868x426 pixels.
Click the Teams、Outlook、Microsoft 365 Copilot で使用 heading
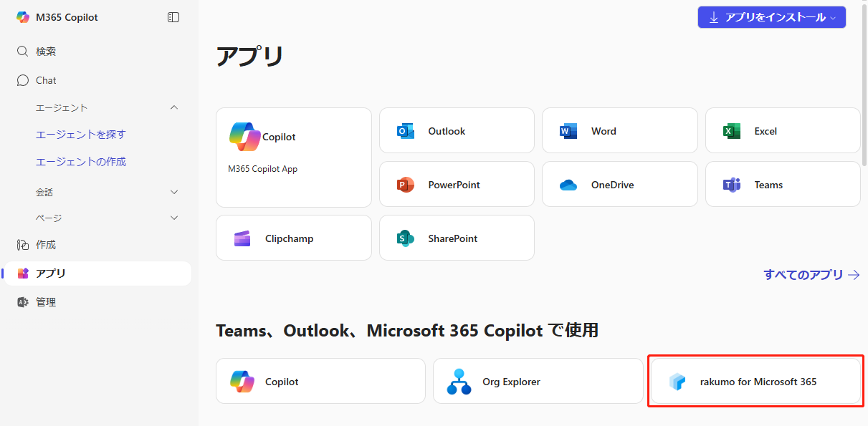point(407,330)
